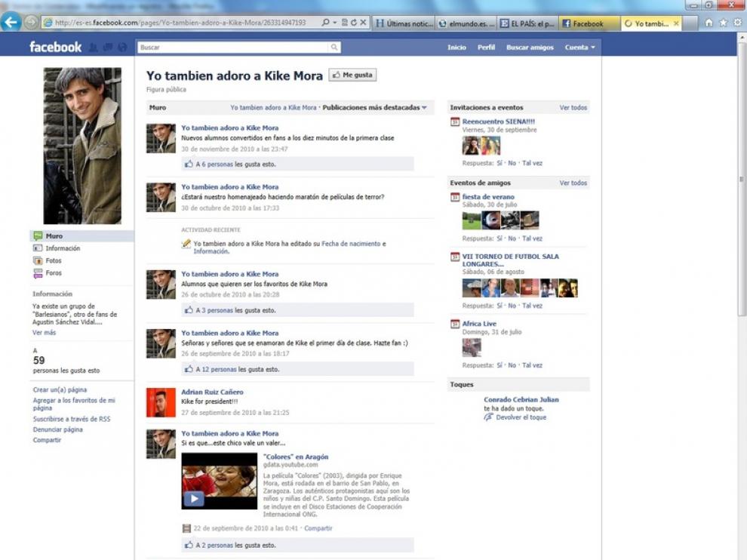
Task: Click inside the Buscar search field
Action: (234, 48)
